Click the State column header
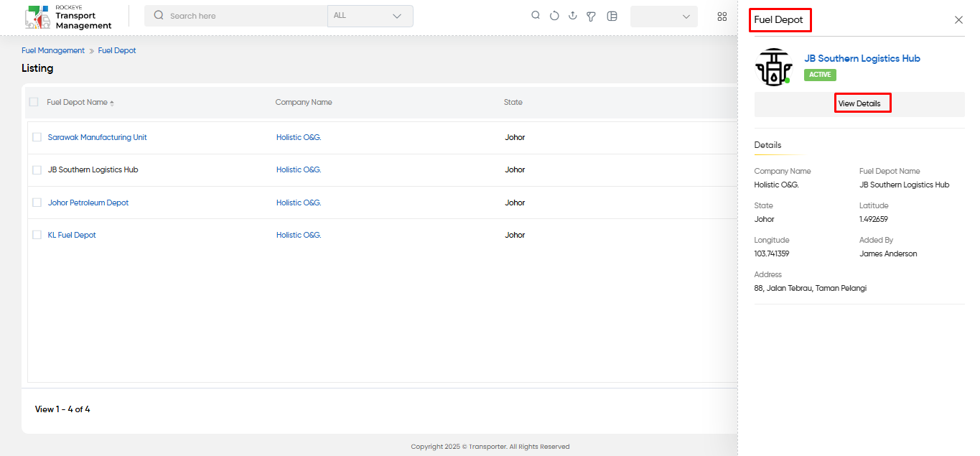The width and height of the screenshot is (980, 456). (513, 103)
